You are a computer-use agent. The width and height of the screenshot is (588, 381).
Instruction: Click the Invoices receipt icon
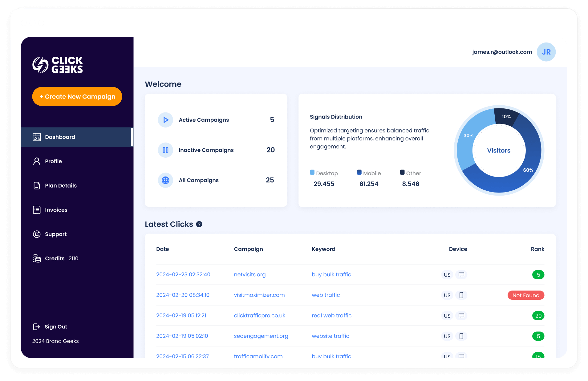click(x=37, y=210)
